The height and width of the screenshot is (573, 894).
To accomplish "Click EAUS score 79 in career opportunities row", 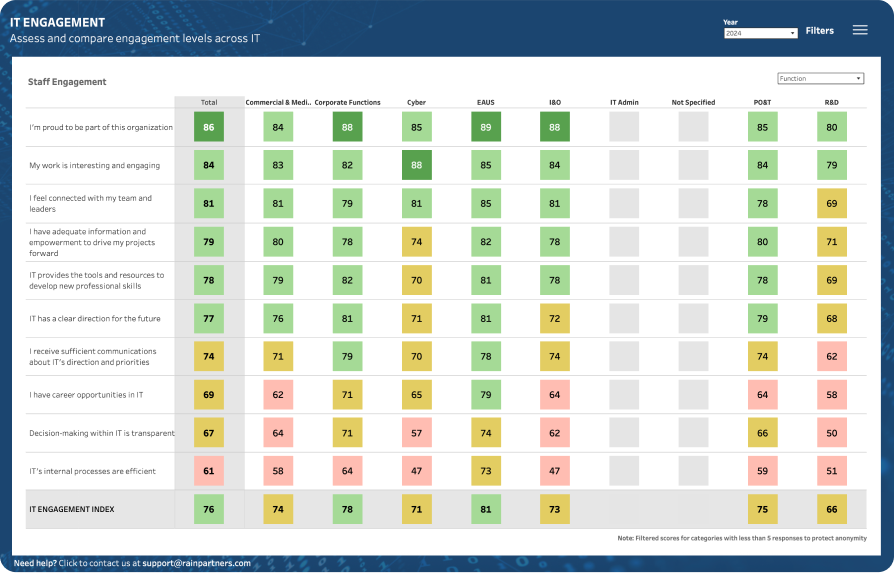I will 486,395.
